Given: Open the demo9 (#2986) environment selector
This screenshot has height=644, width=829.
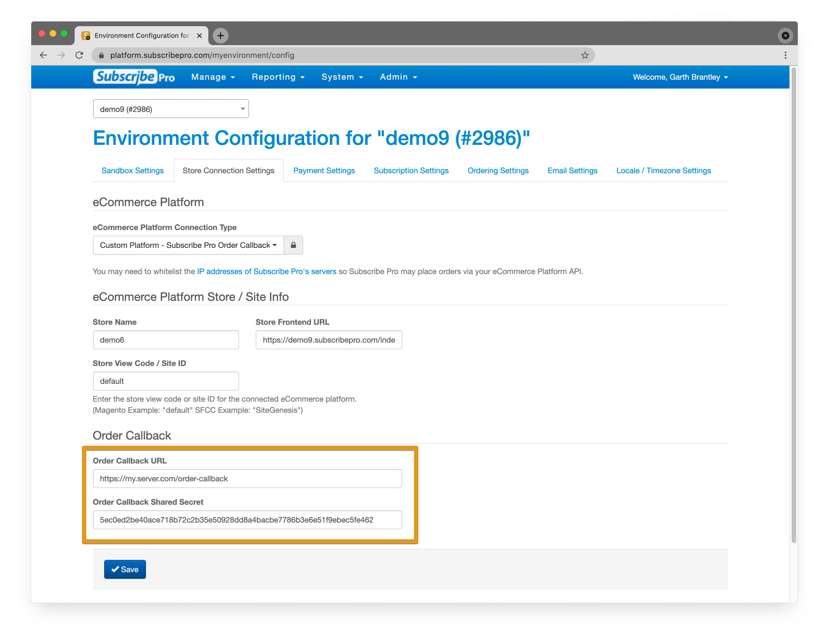Looking at the screenshot, I should 171,109.
